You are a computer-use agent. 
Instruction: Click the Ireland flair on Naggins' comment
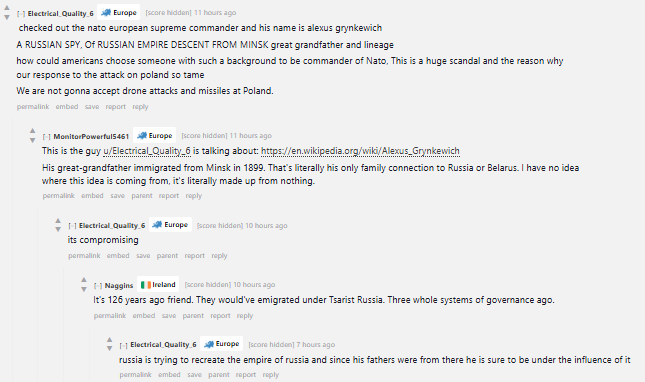click(x=158, y=285)
